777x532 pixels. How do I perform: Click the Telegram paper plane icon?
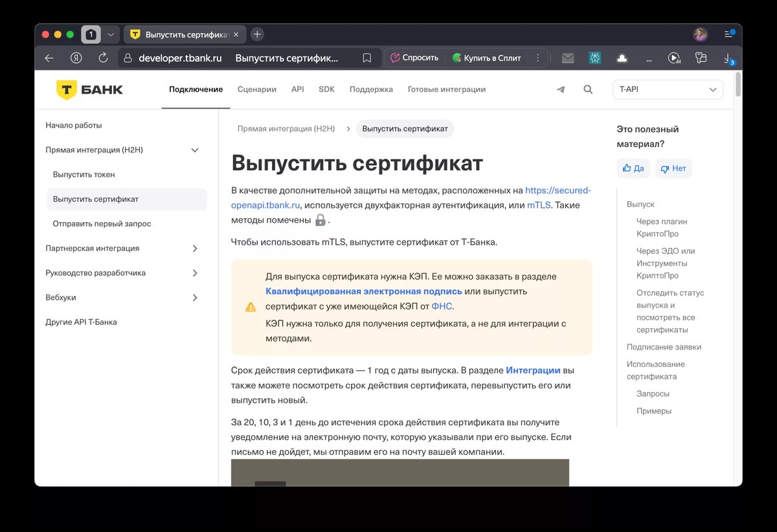pyautogui.click(x=561, y=89)
